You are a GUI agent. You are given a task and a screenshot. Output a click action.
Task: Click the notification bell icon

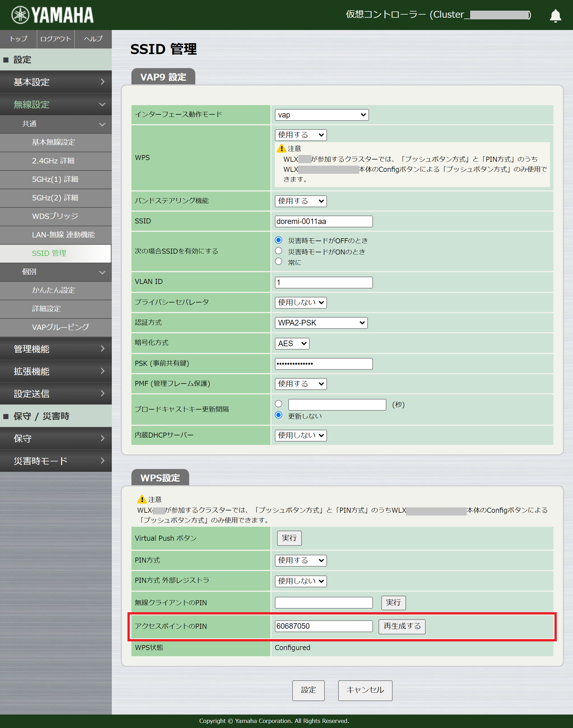click(x=555, y=16)
